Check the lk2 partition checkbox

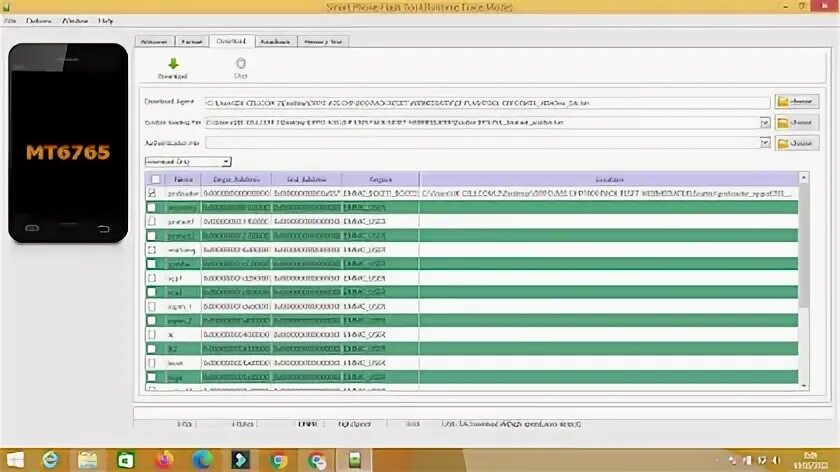tap(152, 349)
